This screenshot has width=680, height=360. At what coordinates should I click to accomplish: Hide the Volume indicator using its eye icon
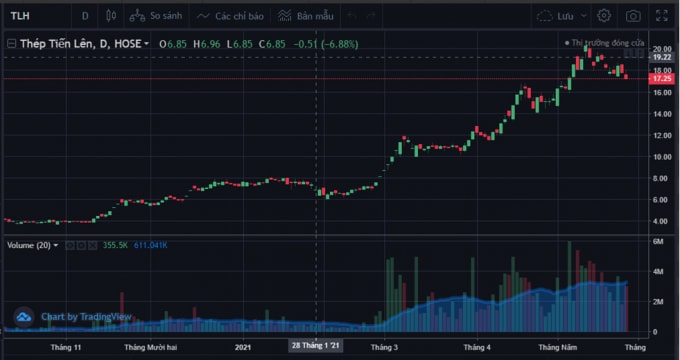click(x=70, y=245)
